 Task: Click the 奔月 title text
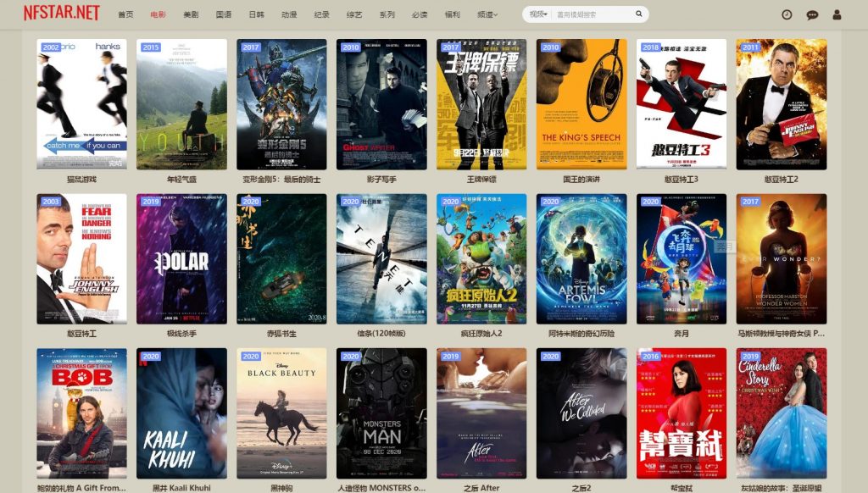[x=682, y=334]
